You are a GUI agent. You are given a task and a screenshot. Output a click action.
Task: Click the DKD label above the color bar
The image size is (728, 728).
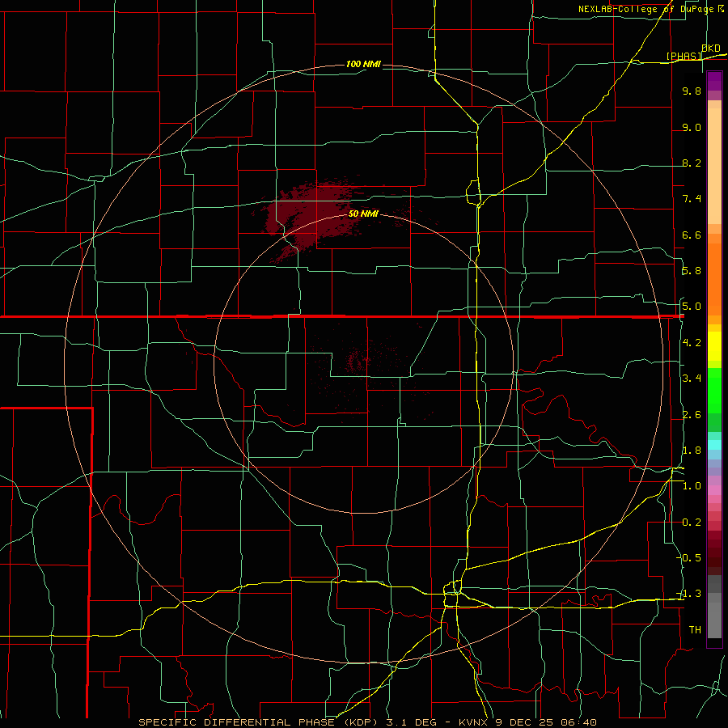(x=711, y=49)
